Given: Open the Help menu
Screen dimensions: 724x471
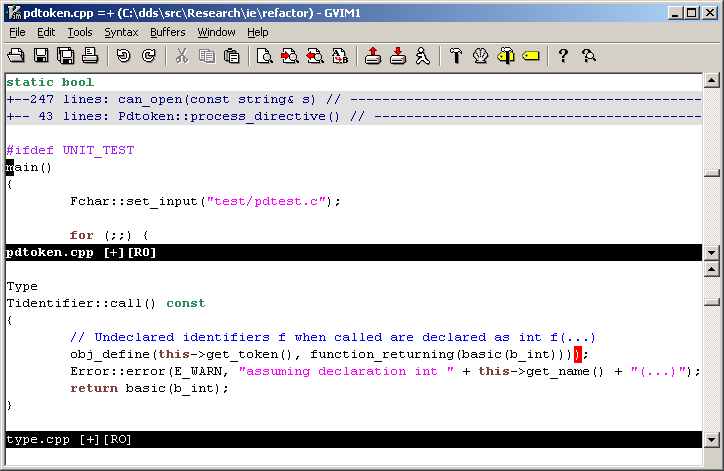Looking at the screenshot, I should [x=257, y=32].
